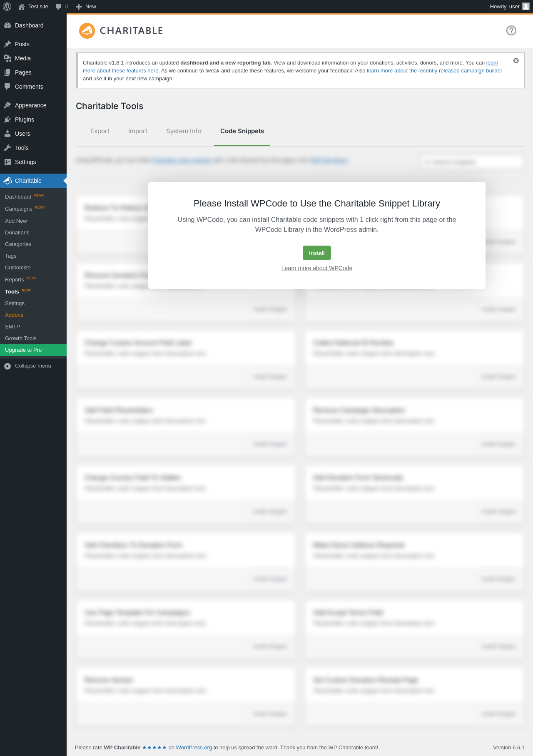533x756 pixels.
Task: Open the Test site home icon
Action: point(22,7)
